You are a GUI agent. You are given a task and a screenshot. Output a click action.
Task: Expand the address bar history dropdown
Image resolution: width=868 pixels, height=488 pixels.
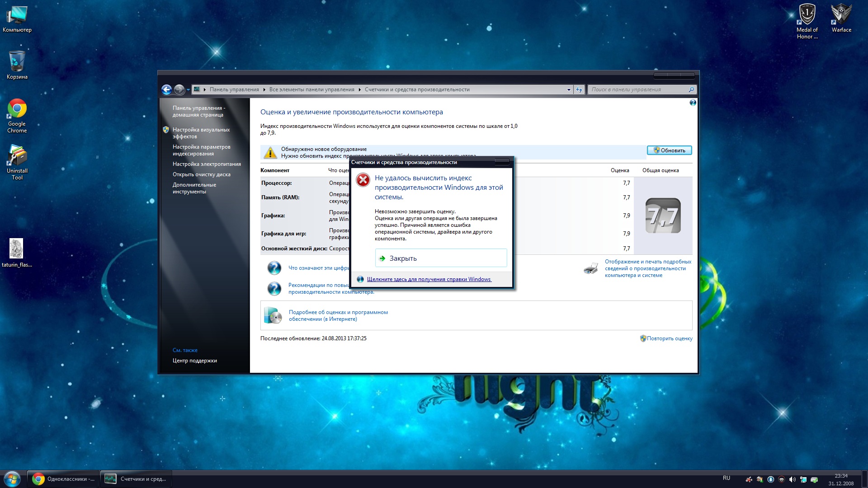(569, 89)
